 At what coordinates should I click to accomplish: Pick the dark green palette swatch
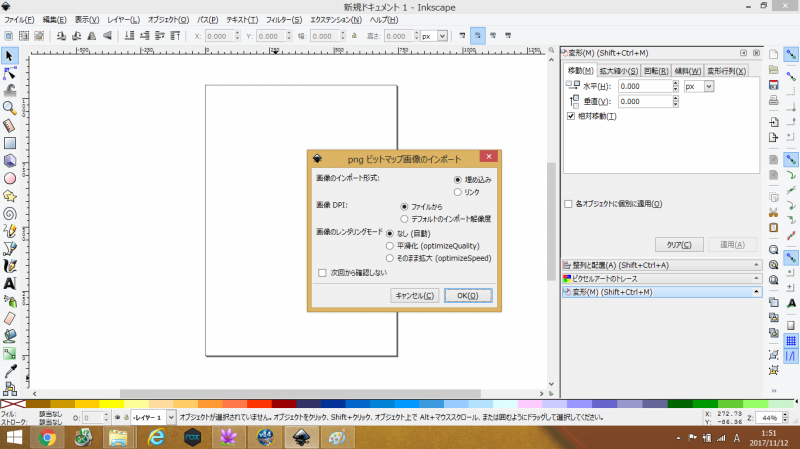point(680,404)
